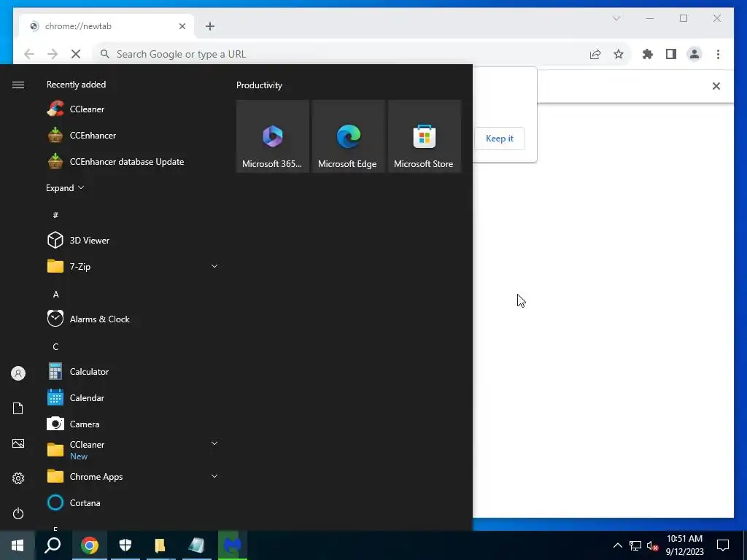The width and height of the screenshot is (747, 560).
Task: Open taskbar Search
Action: 53,545
